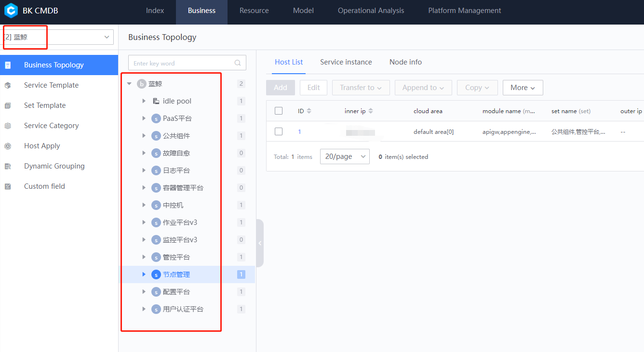Click the Custom field sidebar icon

click(x=8, y=186)
